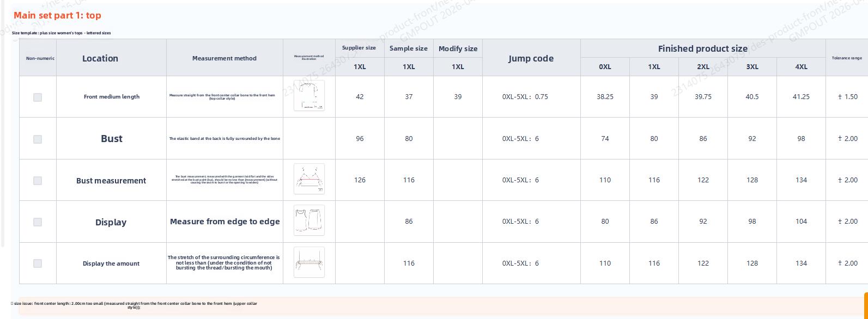Click the Finished product size header
The width and height of the screenshot is (868, 319).
(702, 48)
